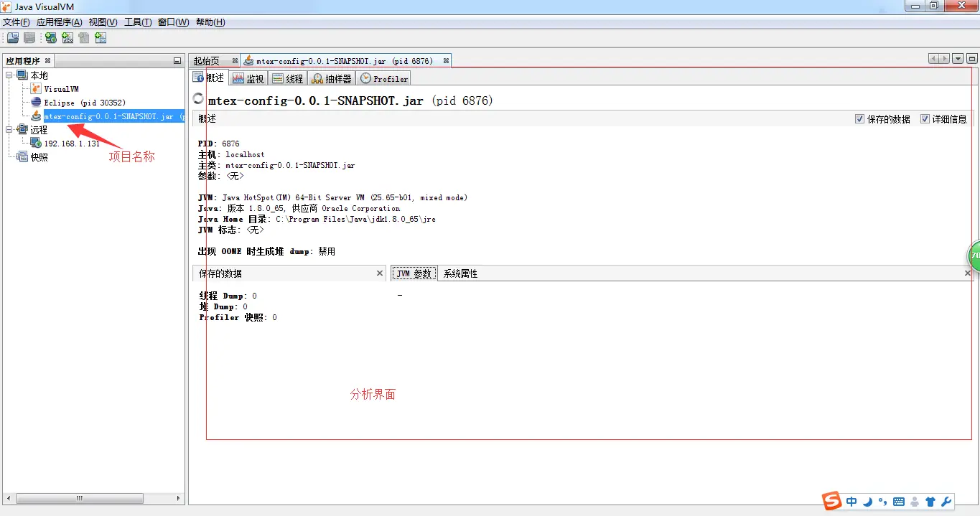Image resolution: width=980 pixels, height=516 pixels.
Task: Open the 监视 monitor tab
Action: point(248,79)
